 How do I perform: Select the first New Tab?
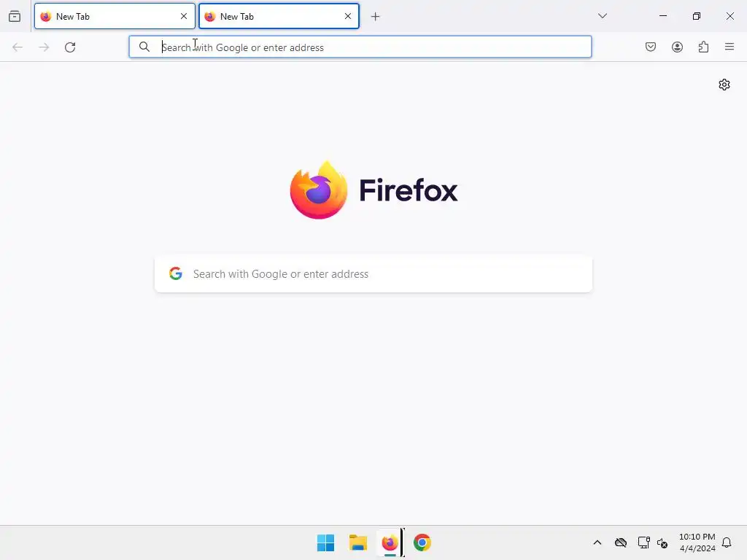[x=115, y=16]
